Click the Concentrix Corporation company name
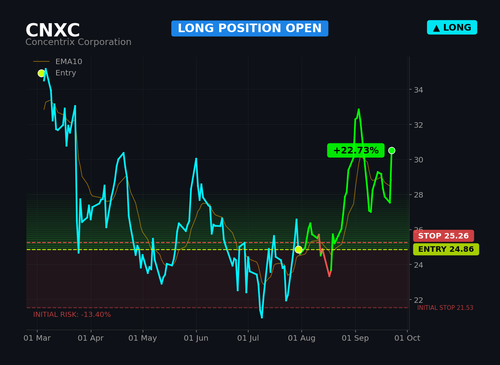The width and height of the screenshot is (500, 365). click(78, 42)
